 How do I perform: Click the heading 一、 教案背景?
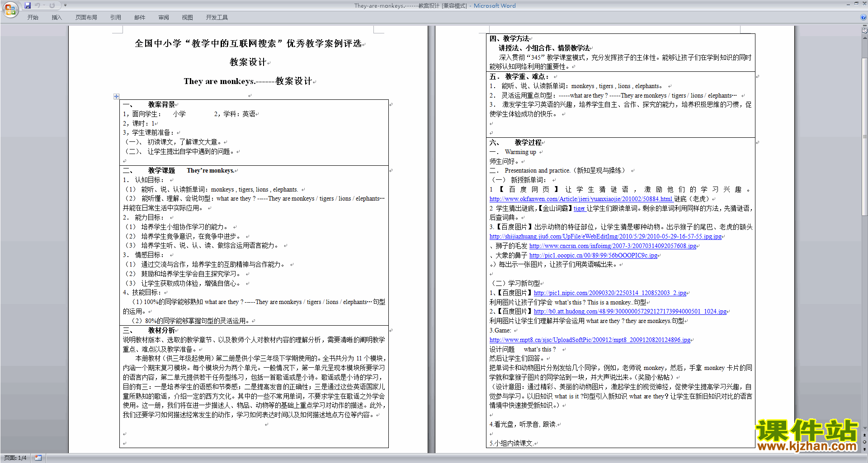click(149, 104)
